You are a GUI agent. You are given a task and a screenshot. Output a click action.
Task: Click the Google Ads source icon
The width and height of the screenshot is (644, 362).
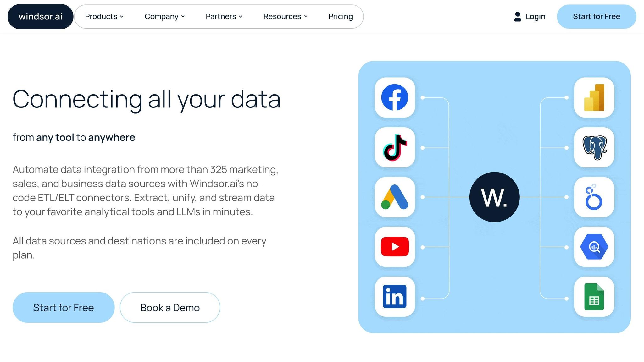tap(394, 198)
